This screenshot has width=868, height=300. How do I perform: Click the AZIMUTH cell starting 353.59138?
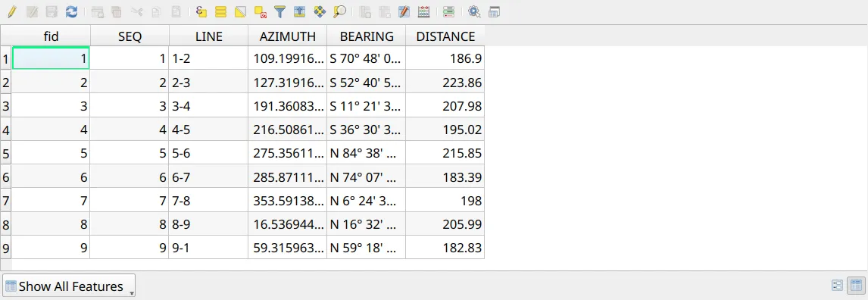click(x=287, y=201)
